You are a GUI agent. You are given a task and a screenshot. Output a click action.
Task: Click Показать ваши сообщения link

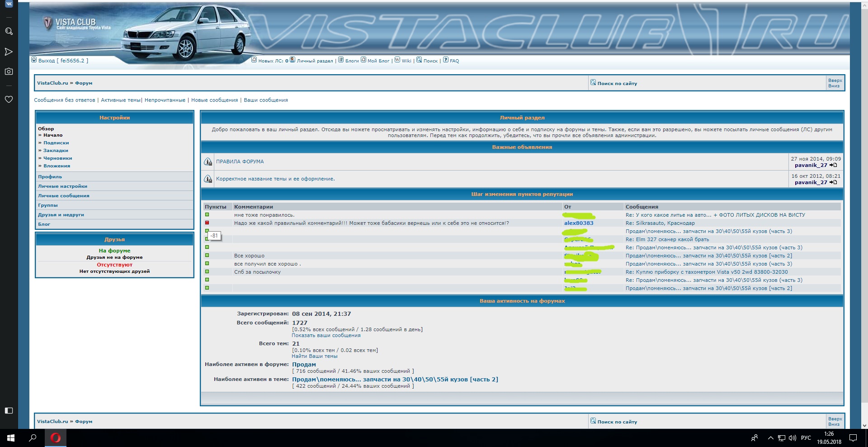click(x=326, y=336)
